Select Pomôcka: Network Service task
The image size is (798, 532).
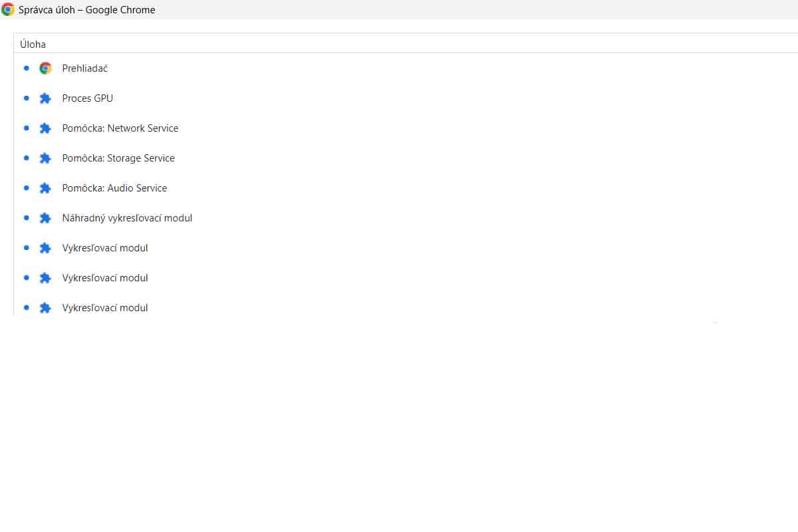tap(406, 128)
